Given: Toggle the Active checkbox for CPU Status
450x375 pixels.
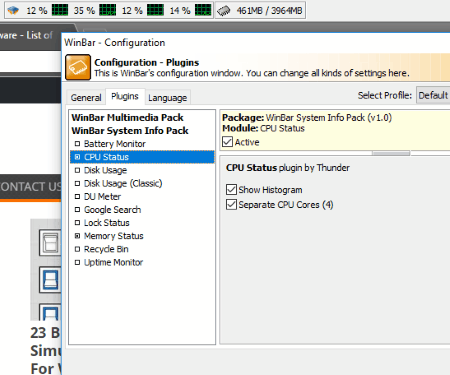Looking at the screenshot, I should pos(227,142).
